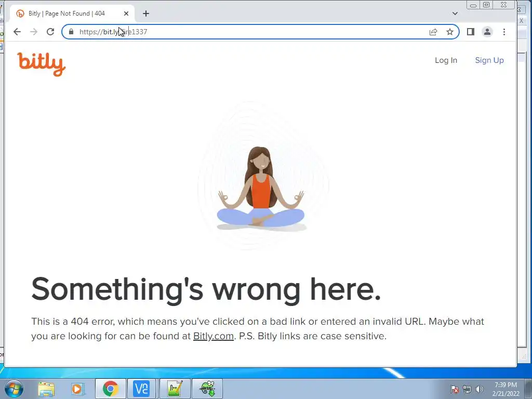The width and height of the screenshot is (532, 399).
Task: Open the volume speaker tray icon
Action: 480,389
